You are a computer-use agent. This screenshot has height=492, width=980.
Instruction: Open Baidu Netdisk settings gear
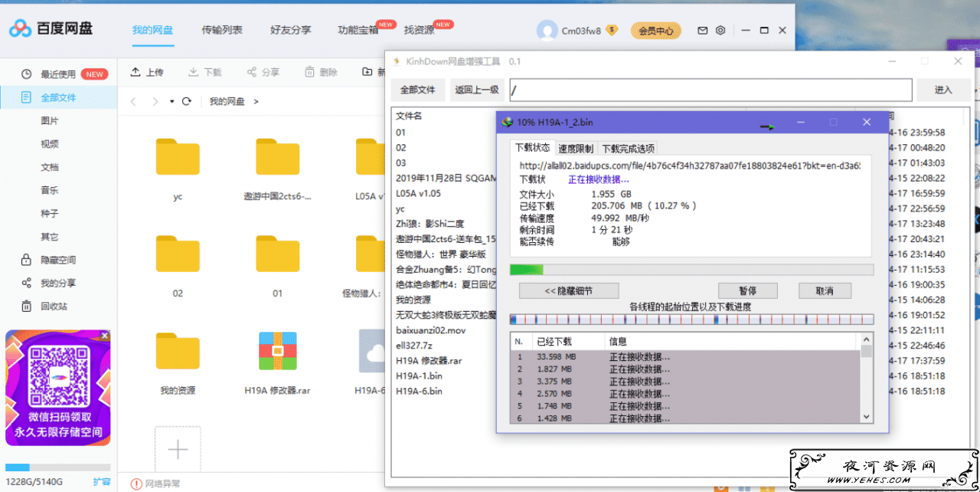(x=720, y=31)
